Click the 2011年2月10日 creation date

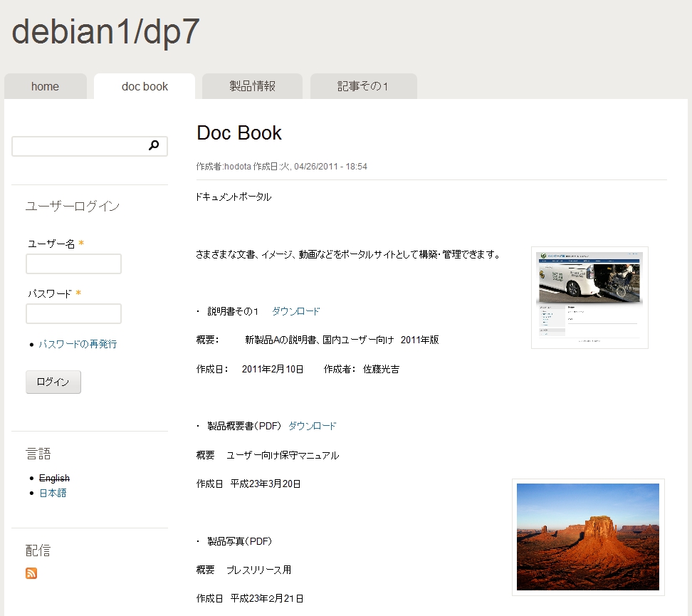273,369
